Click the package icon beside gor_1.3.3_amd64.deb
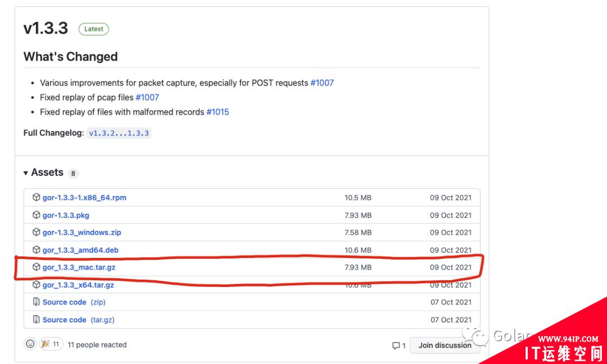The image size is (607, 364). (x=37, y=249)
